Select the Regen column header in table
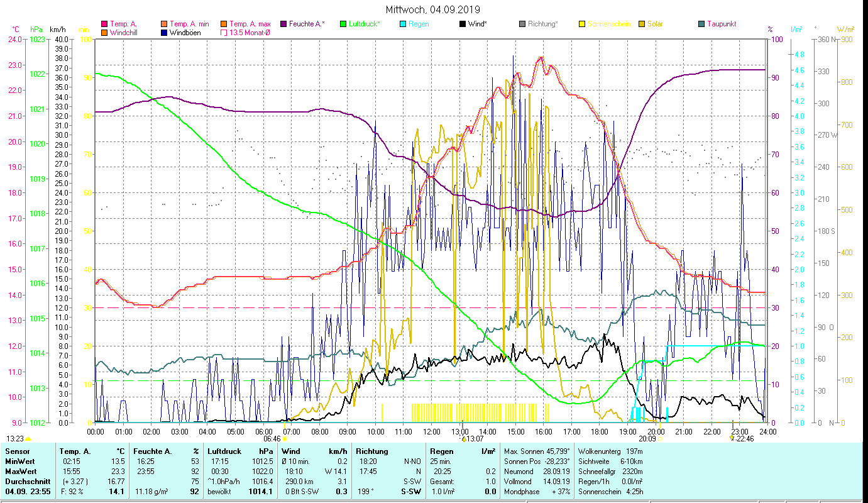868x503 pixels. (441, 451)
